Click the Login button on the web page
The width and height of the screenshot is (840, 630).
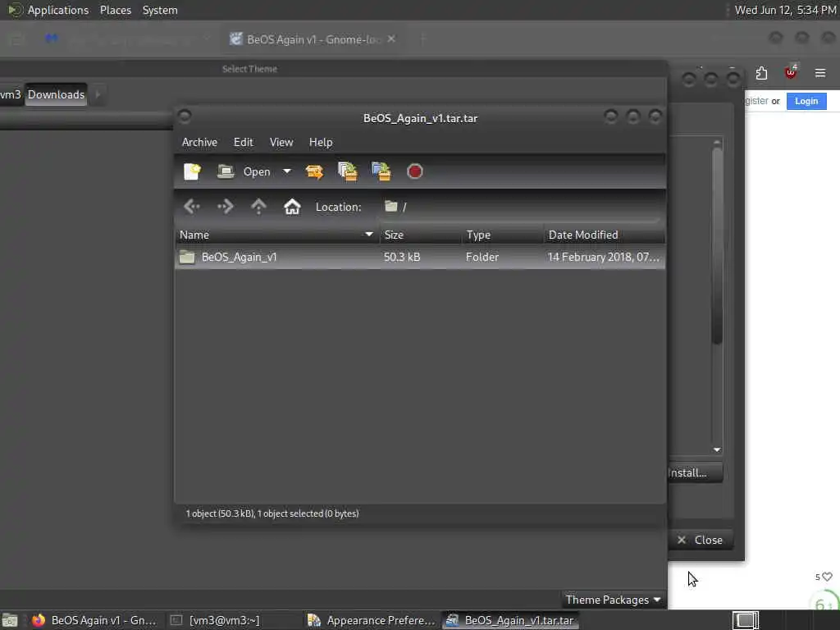click(x=806, y=101)
